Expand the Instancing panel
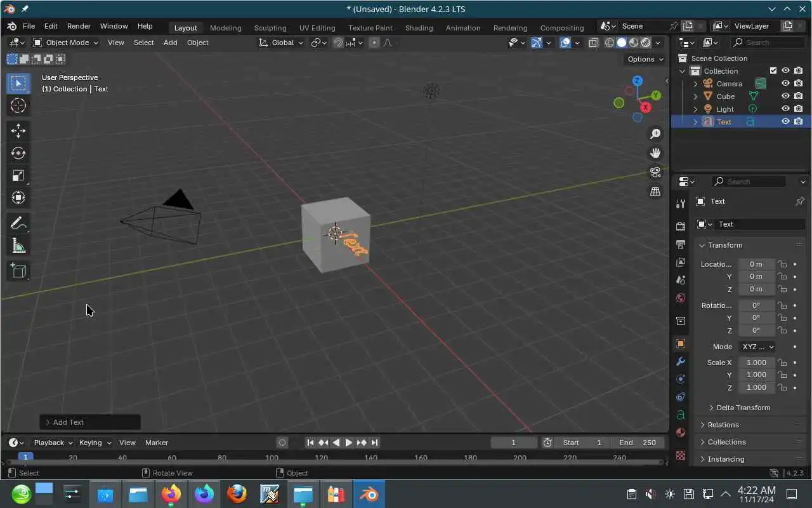Screen dimensions: 812x508 (726, 459)
